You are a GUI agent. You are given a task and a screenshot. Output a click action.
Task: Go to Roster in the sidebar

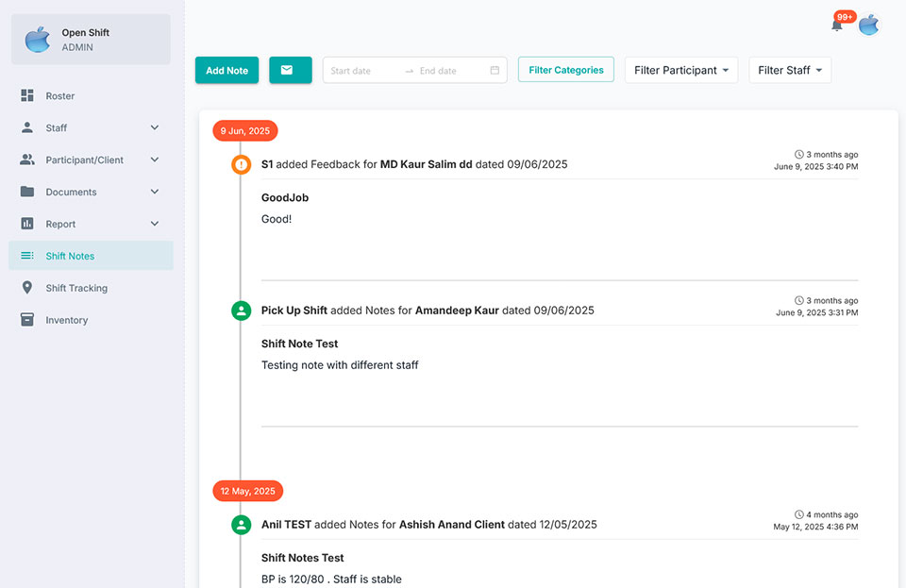point(59,96)
